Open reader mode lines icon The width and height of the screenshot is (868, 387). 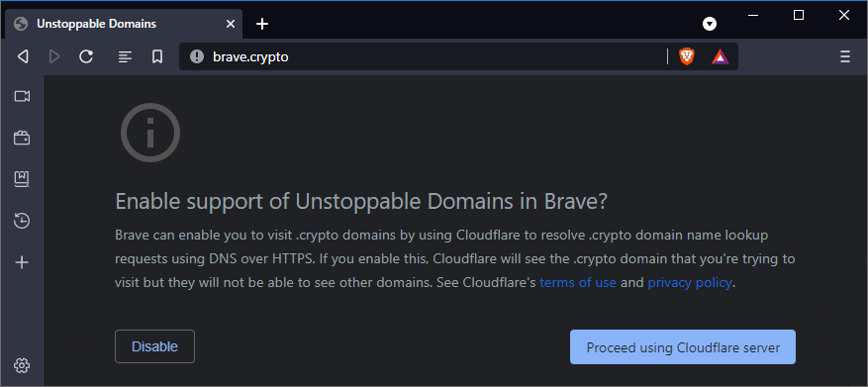tap(126, 56)
